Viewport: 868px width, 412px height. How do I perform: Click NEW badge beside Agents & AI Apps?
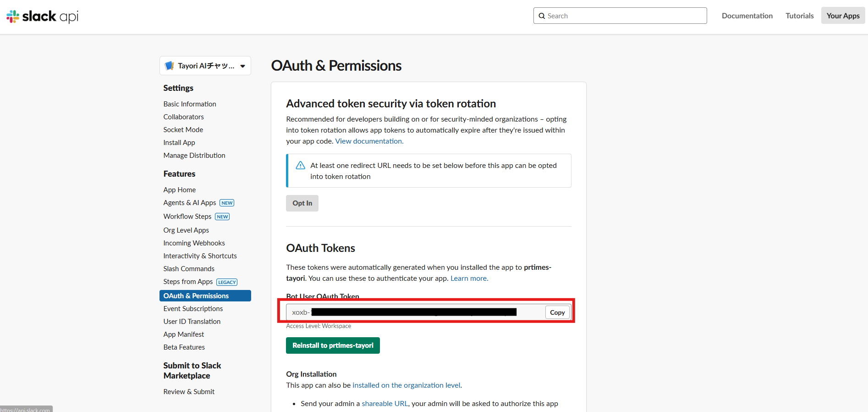(x=227, y=203)
